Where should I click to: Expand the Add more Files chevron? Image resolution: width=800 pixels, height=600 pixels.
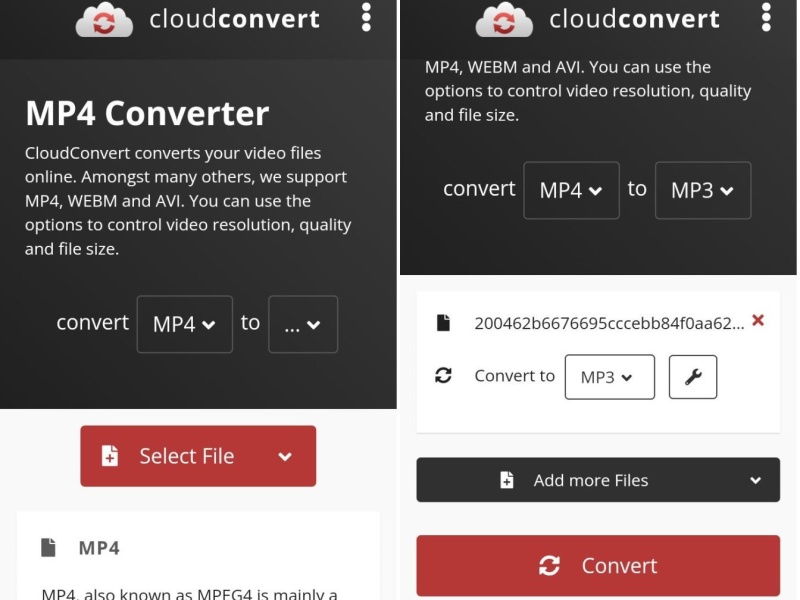pyautogui.click(x=755, y=480)
